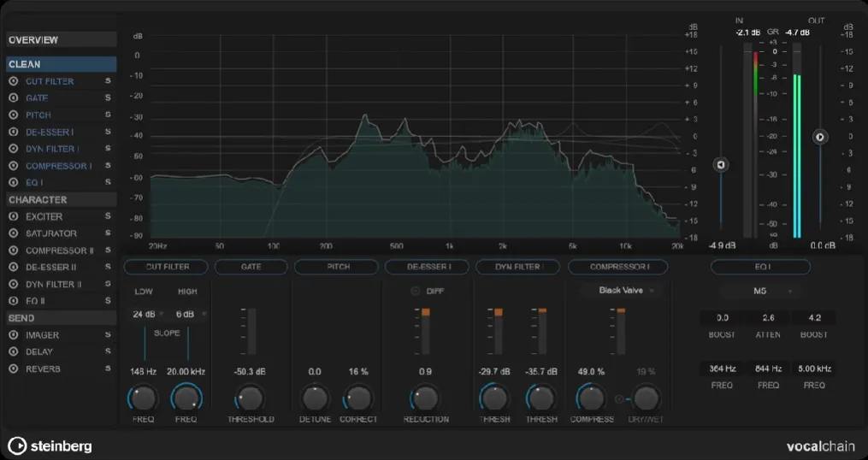The width and height of the screenshot is (868, 460).
Task: Toggle the Exciter module power icon
Action: (x=14, y=216)
